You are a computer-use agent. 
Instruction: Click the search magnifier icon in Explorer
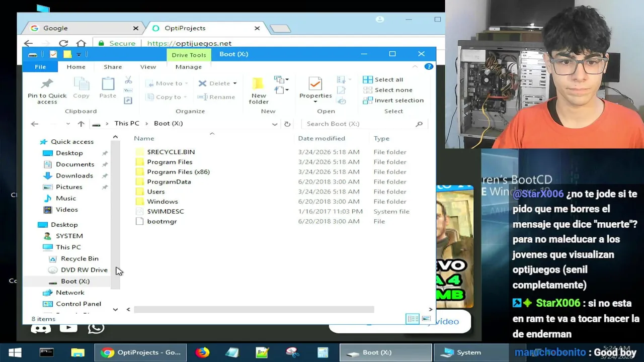(x=419, y=124)
